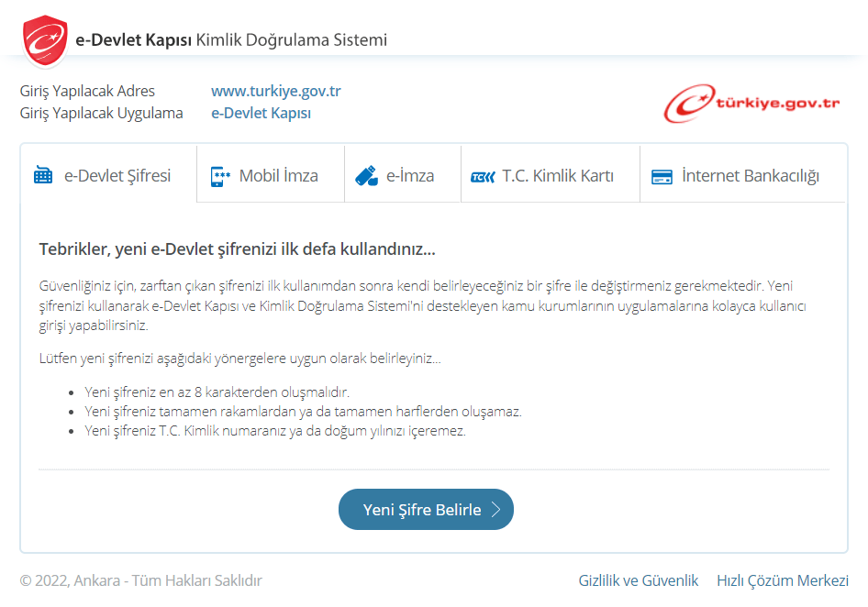The height and width of the screenshot is (607, 868).
Task: Visit the Hızlı Çözüm Merkezi link
Action: [x=782, y=580]
